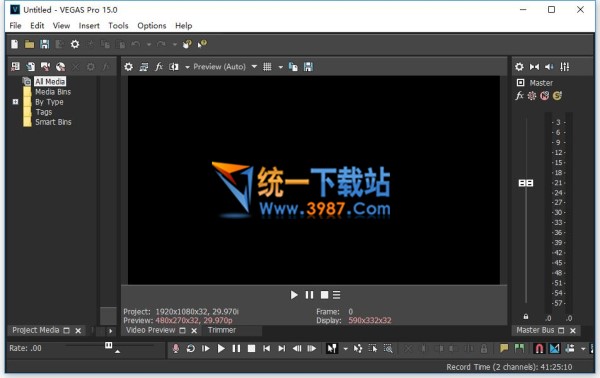This screenshot has width=600, height=378.
Task: Click Save Snapshot to File icon
Action: click(x=308, y=67)
